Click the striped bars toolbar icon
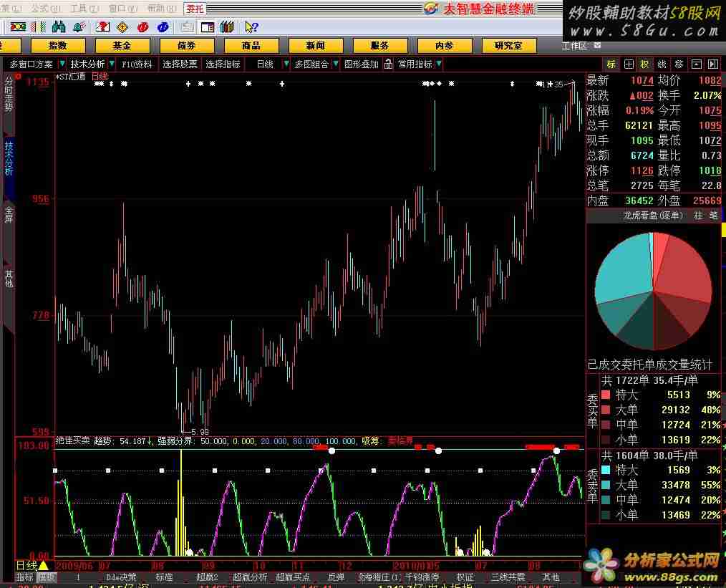 (x=39, y=27)
